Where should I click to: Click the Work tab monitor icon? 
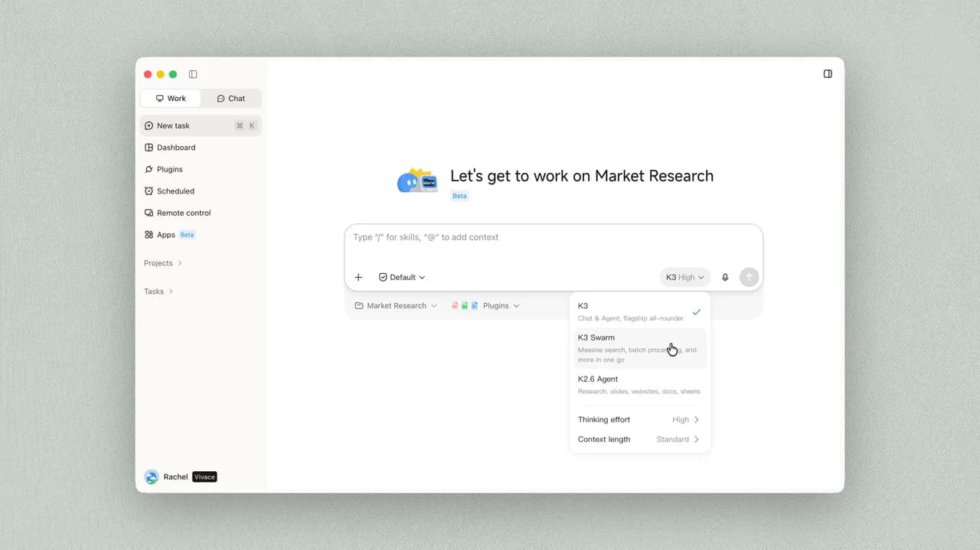(x=159, y=98)
